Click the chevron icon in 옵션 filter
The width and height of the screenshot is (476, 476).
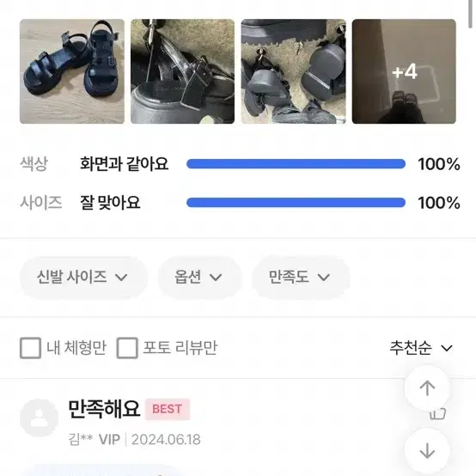pos(216,278)
